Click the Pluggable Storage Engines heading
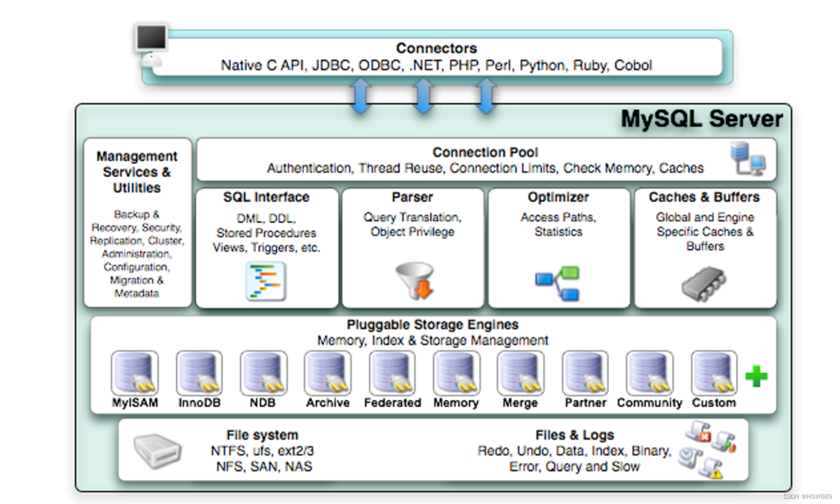 (x=432, y=325)
